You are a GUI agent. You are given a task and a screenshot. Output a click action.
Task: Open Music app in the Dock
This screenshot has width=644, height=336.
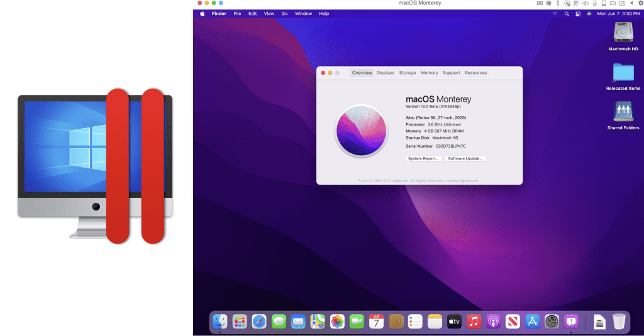click(474, 322)
